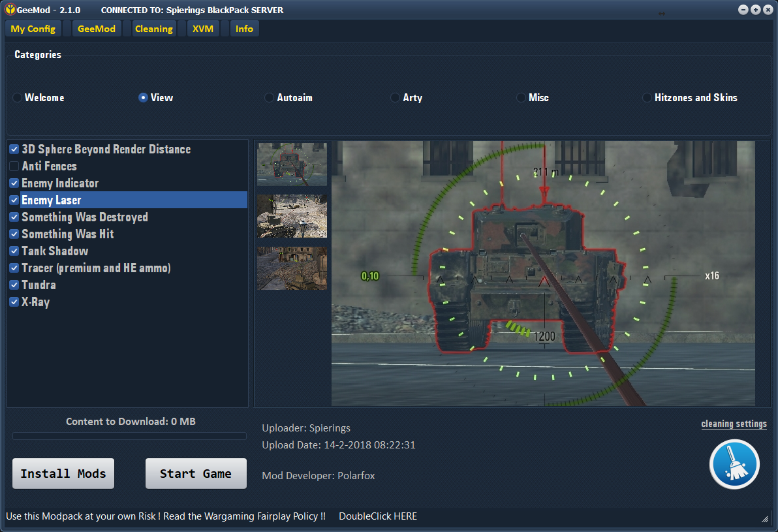778x532 pixels.
Task: Click the Install Mods button
Action: click(x=63, y=473)
